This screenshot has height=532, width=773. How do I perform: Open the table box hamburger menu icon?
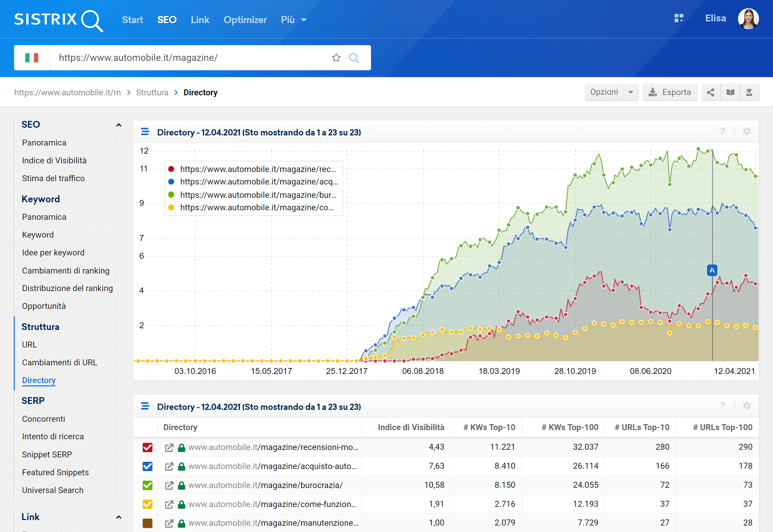[145, 406]
